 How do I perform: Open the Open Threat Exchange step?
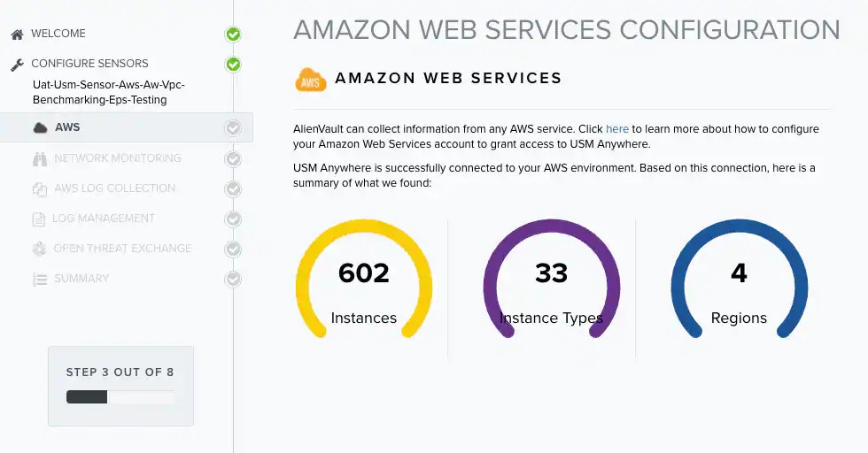pyautogui.click(x=122, y=249)
